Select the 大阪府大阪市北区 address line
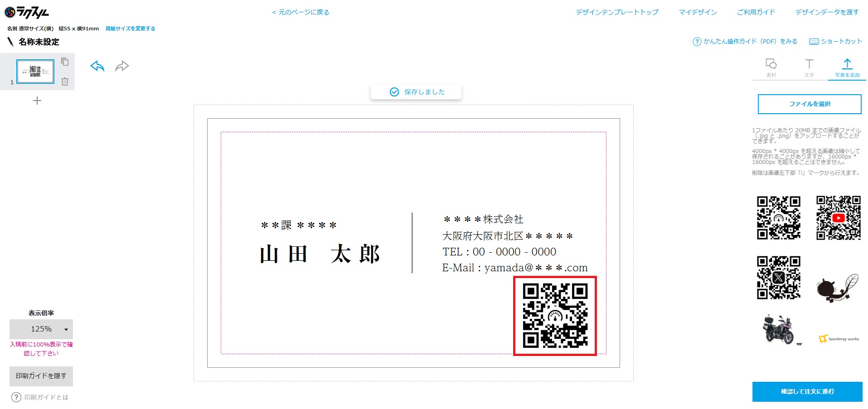 pyautogui.click(x=508, y=236)
